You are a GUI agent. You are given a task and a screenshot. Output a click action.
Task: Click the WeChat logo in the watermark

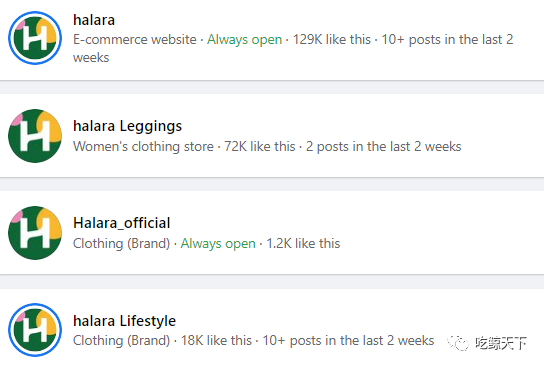(458, 343)
